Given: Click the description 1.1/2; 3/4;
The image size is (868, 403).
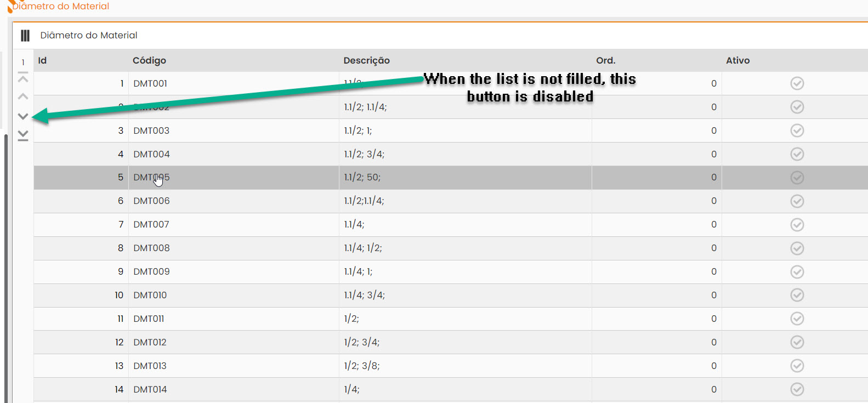Looking at the screenshot, I should 364,154.
